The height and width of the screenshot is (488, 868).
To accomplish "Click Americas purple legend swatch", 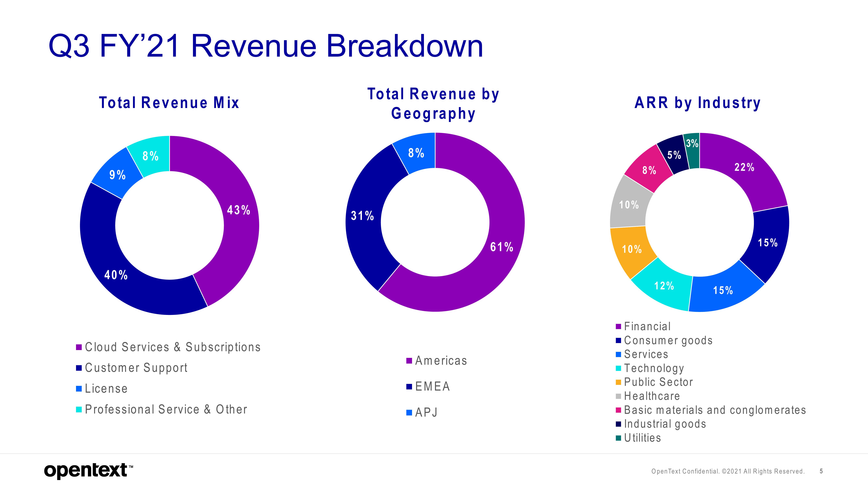I will tap(409, 361).
